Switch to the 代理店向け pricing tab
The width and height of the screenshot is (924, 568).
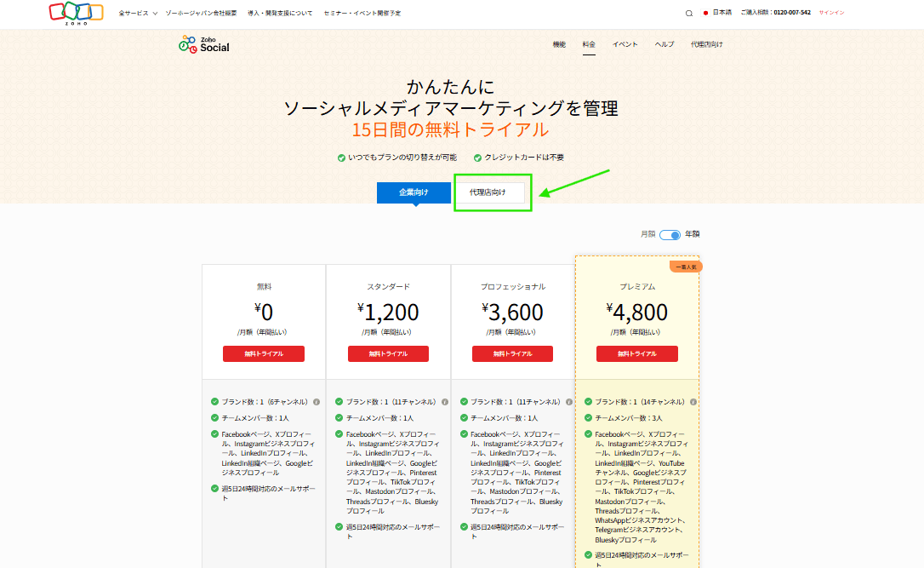pyautogui.click(x=488, y=192)
